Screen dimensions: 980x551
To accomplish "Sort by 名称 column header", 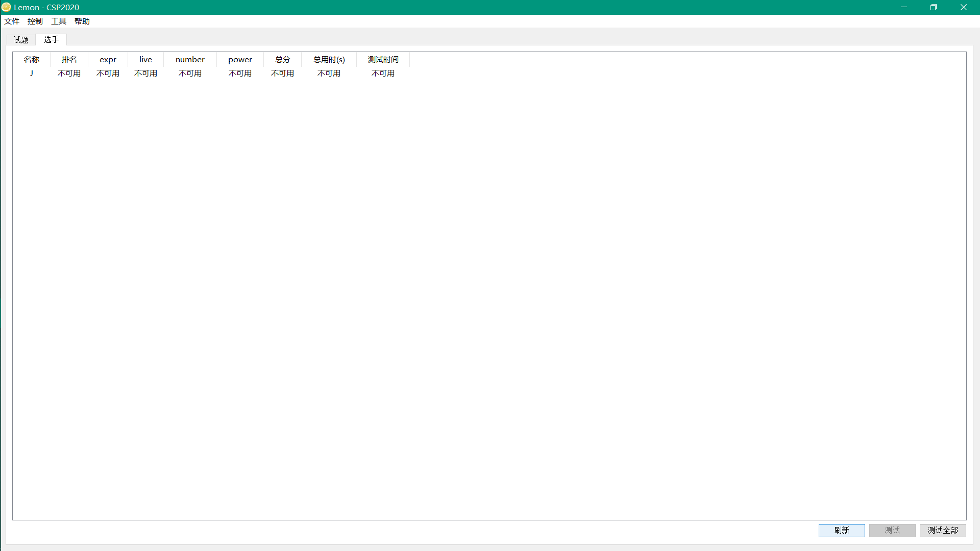I will [32, 60].
